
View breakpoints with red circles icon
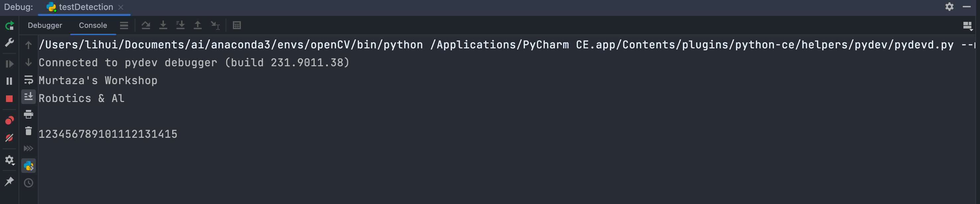point(10,121)
